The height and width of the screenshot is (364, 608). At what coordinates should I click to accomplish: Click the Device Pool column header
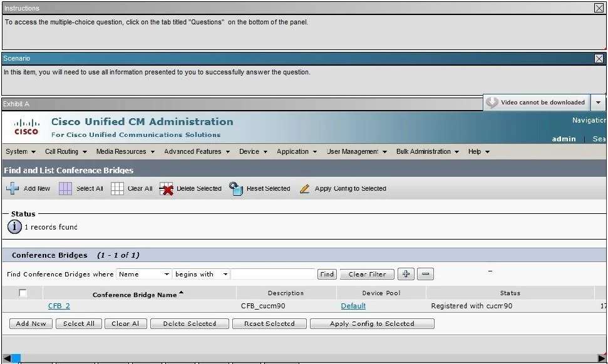click(x=381, y=293)
